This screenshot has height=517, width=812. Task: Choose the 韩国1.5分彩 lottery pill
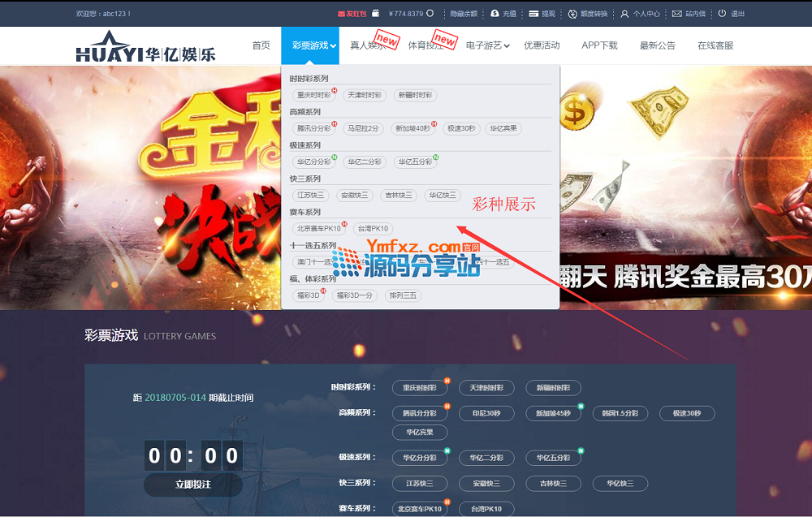coord(620,413)
